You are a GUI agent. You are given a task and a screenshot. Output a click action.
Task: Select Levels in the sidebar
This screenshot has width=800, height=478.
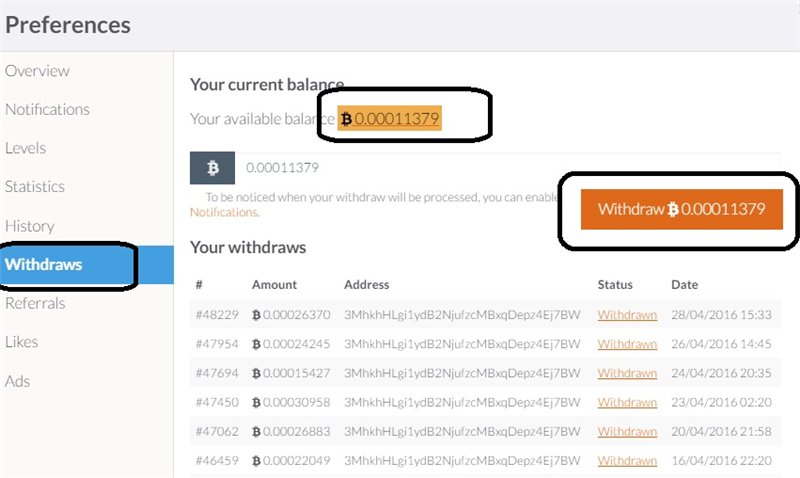[x=26, y=148]
